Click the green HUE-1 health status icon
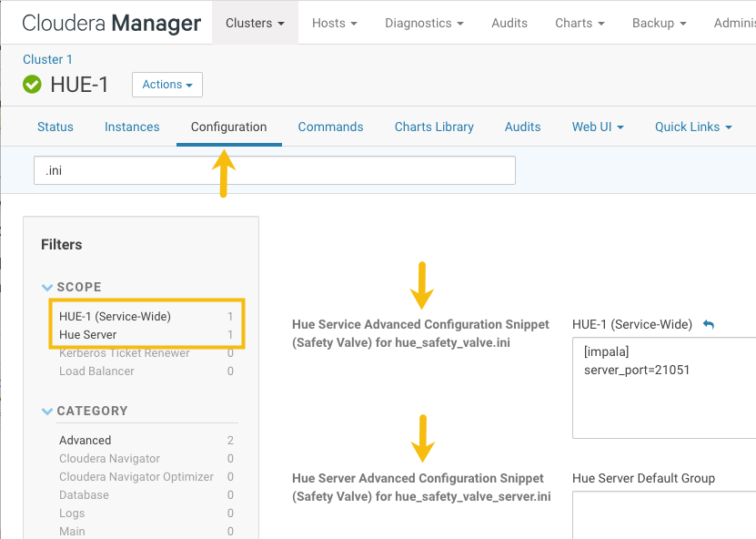The height and width of the screenshot is (539, 756). [x=33, y=85]
